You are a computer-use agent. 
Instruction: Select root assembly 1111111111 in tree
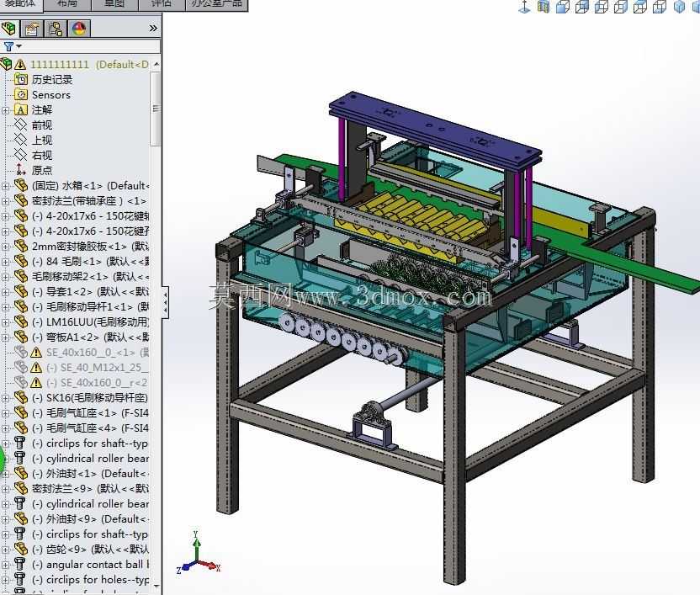89,64
